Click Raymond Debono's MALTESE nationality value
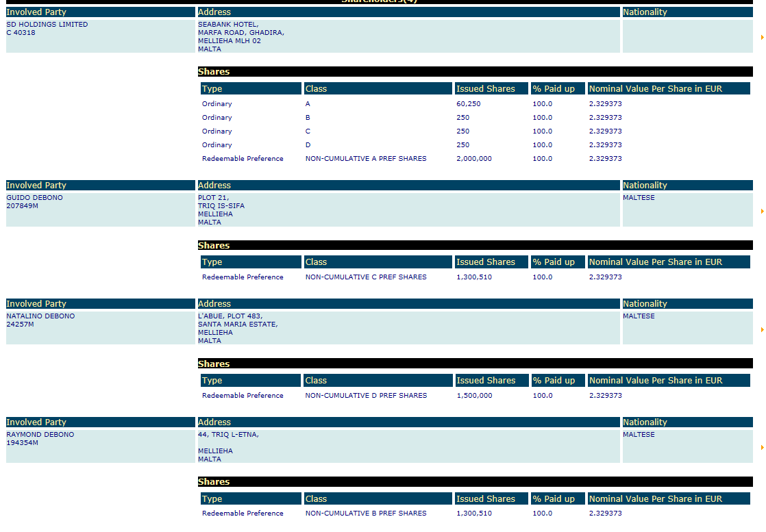Viewport: 766px width, 532px height. tap(639, 434)
